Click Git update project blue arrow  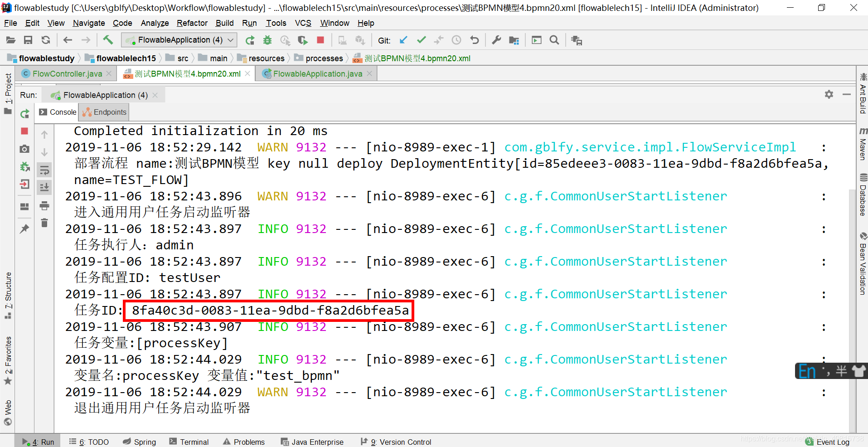(x=403, y=40)
